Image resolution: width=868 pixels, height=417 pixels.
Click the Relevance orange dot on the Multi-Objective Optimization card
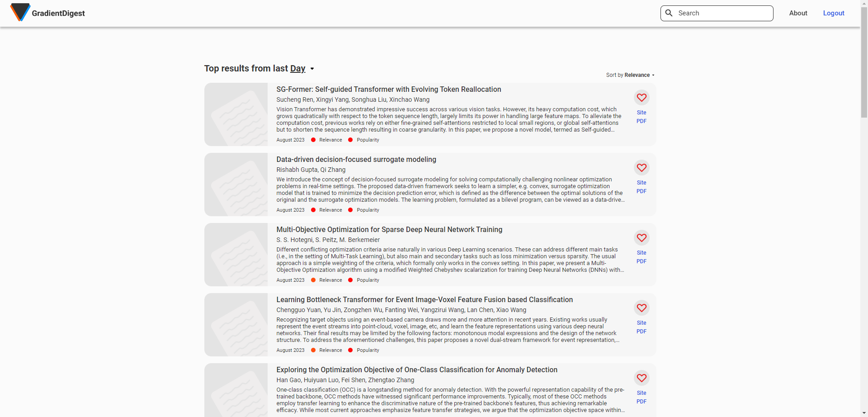(x=313, y=280)
